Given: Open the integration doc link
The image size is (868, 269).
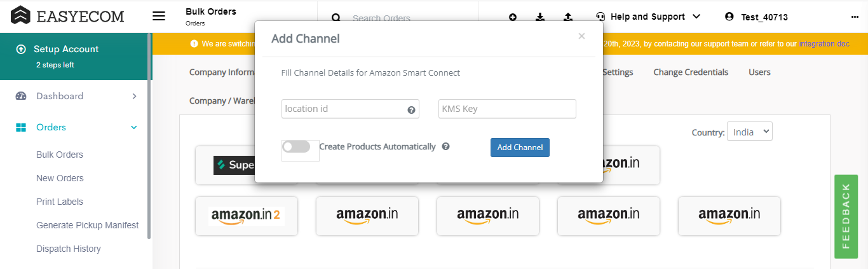Looking at the screenshot, I should tap(824, 44).
